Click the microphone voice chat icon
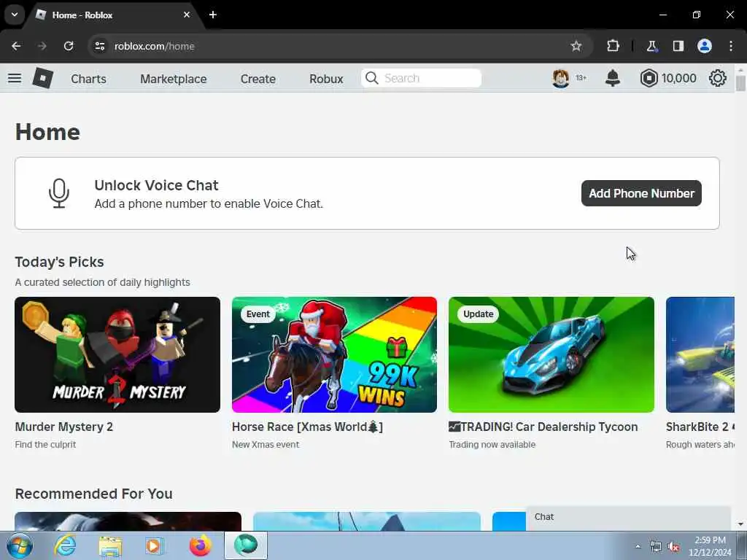Viewport: 747px width, 560px height. 59,193
